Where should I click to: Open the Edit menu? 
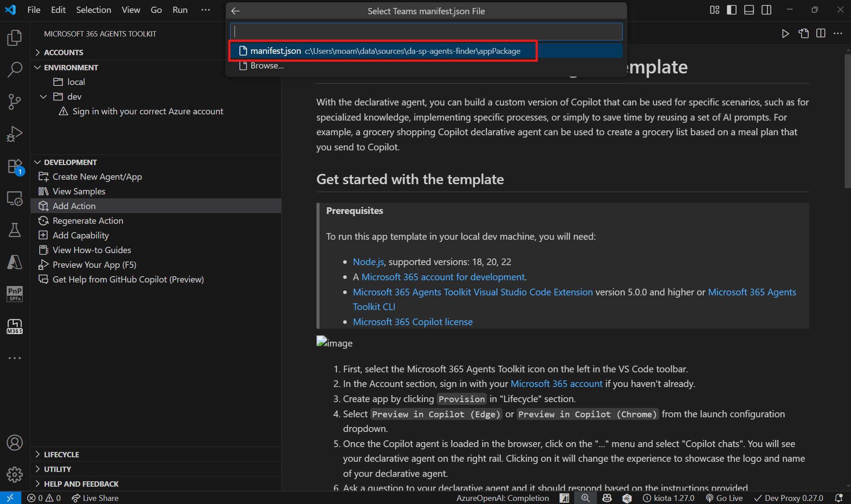pyautogui.click(x=58, y=10)
